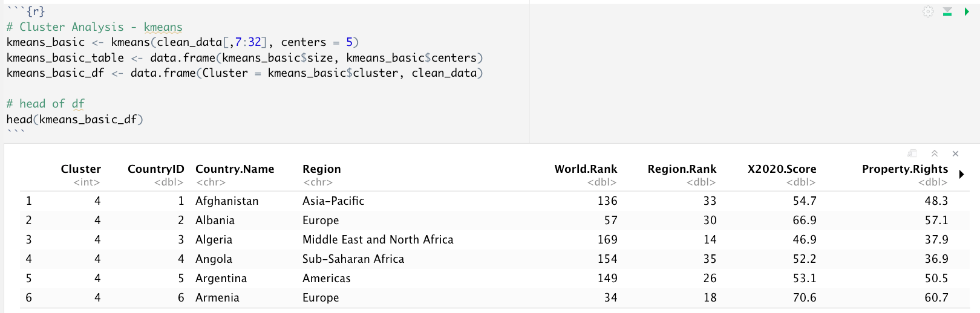Click the Cluster column header
The image size is (980, 313).
tap(80, 169)
